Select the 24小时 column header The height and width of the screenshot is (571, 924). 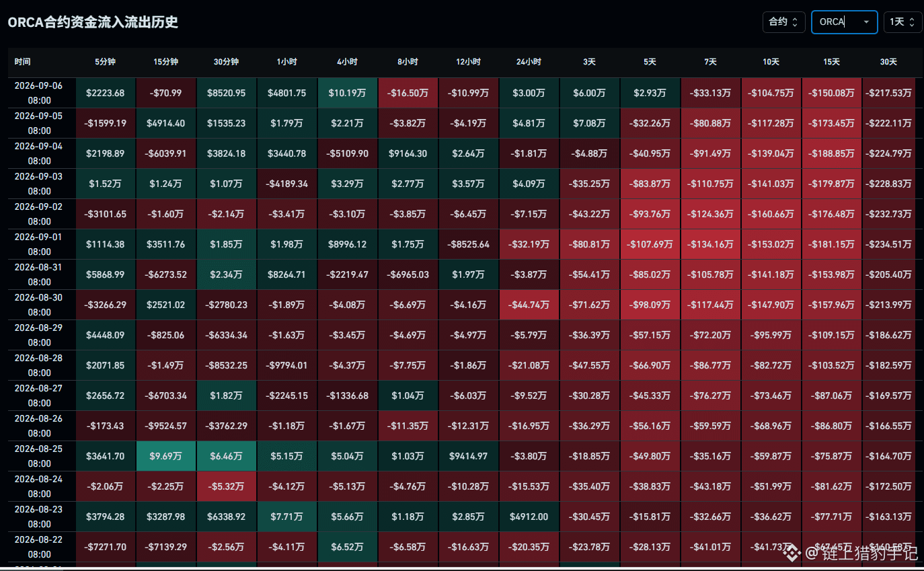529,62
